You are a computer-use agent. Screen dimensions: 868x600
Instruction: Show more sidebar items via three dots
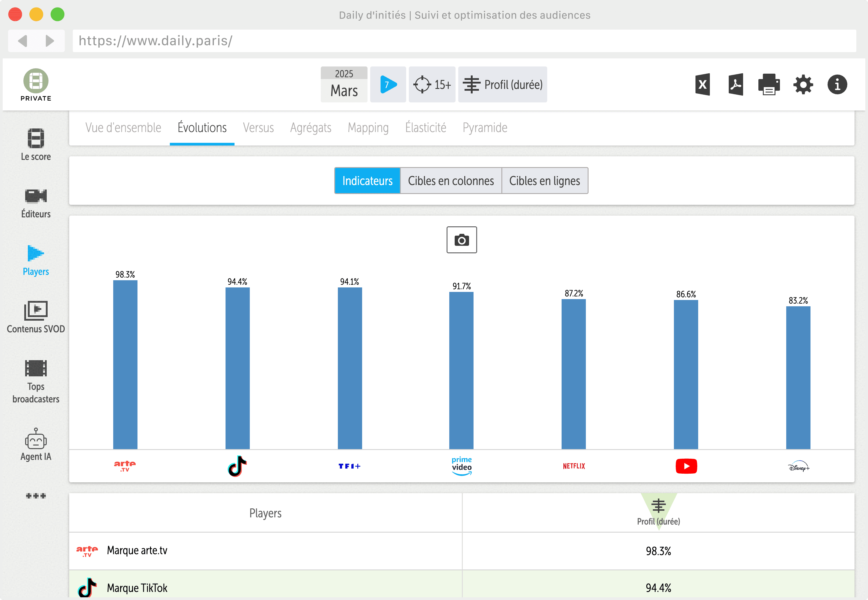pos(36,496)
